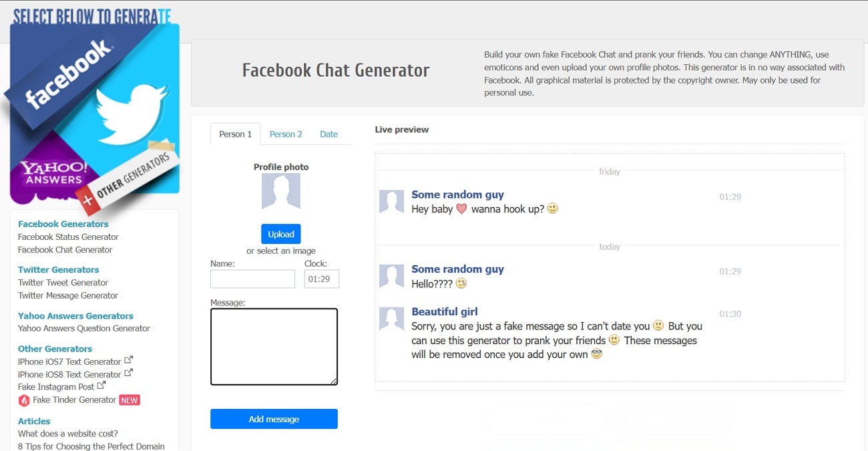The image size is (868, 451).
Task: Open the Facebook Status Generator link
Action: (x=68, y=237)
